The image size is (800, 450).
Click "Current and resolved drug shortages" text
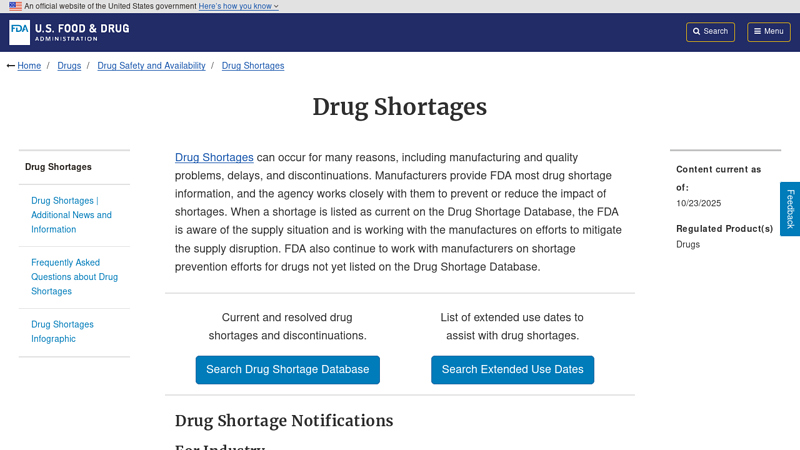tap(287, 327)
